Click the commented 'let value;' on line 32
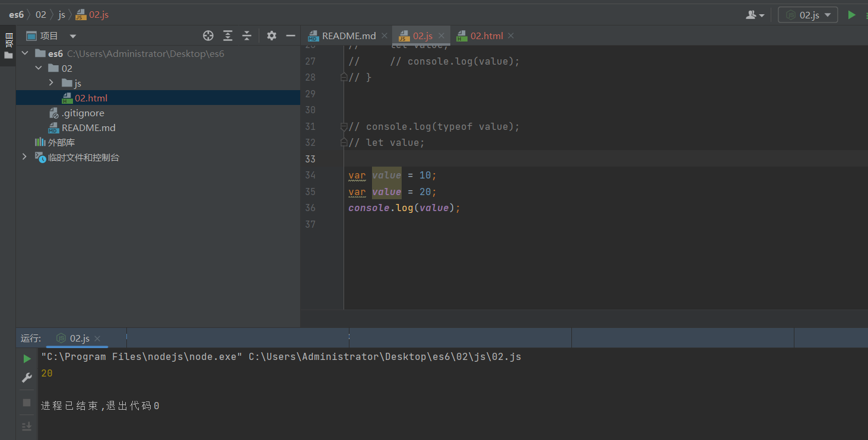The width and height of the screenshot is (868, 440). pos(395,143)
